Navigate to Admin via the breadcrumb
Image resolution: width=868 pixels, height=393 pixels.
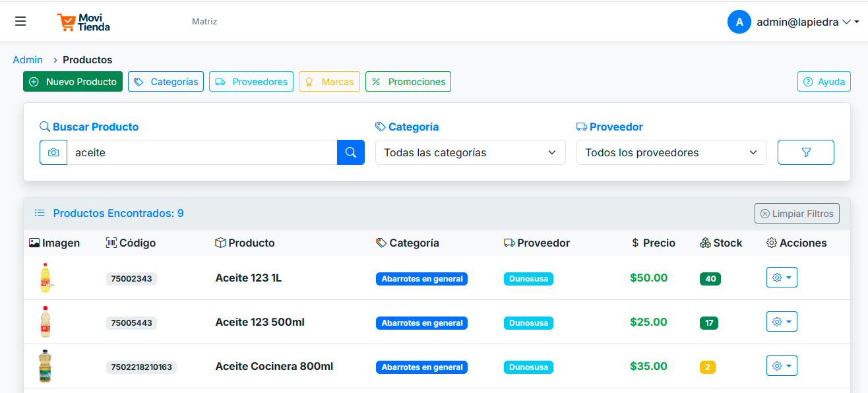coord(28,59)
